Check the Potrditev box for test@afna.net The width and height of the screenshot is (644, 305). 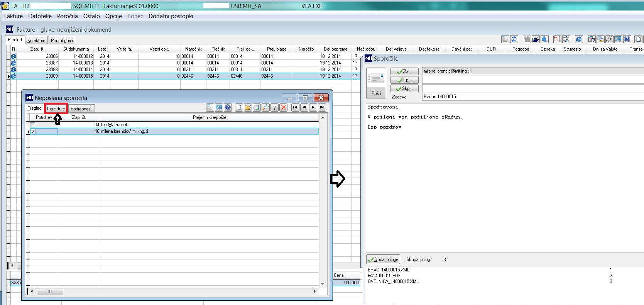pyautogui.click(x=33, y=125)
